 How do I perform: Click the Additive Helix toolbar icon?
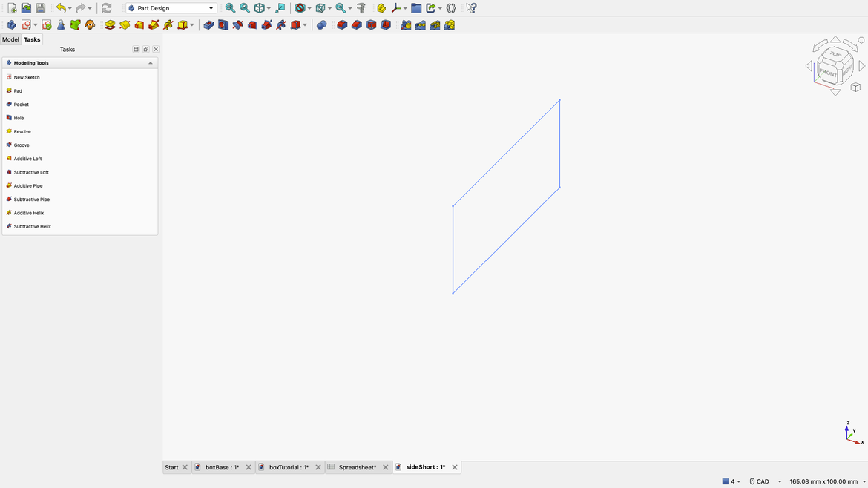tap(168, 24)
